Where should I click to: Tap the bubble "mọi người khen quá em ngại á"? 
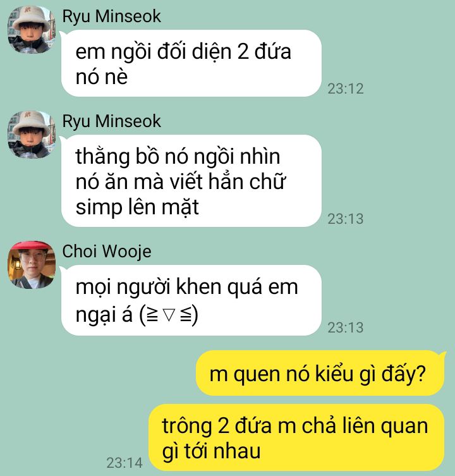(191, 300)
